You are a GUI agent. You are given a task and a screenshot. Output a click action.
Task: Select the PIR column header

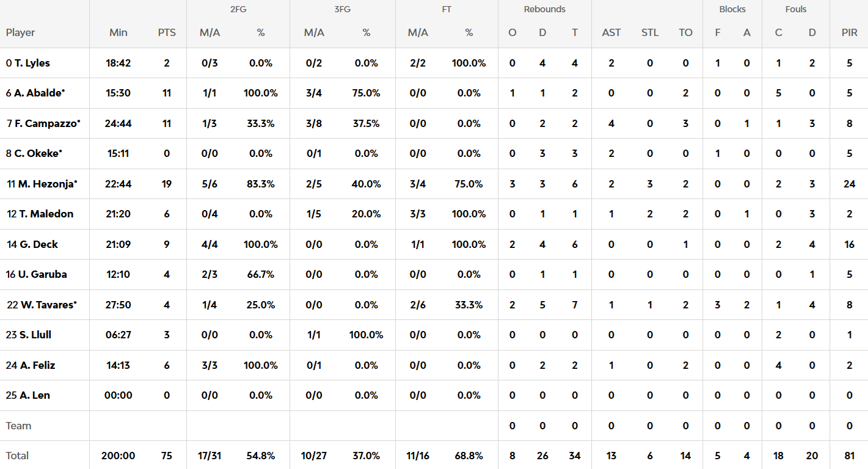pyautogui.click(x=850, y=32)
